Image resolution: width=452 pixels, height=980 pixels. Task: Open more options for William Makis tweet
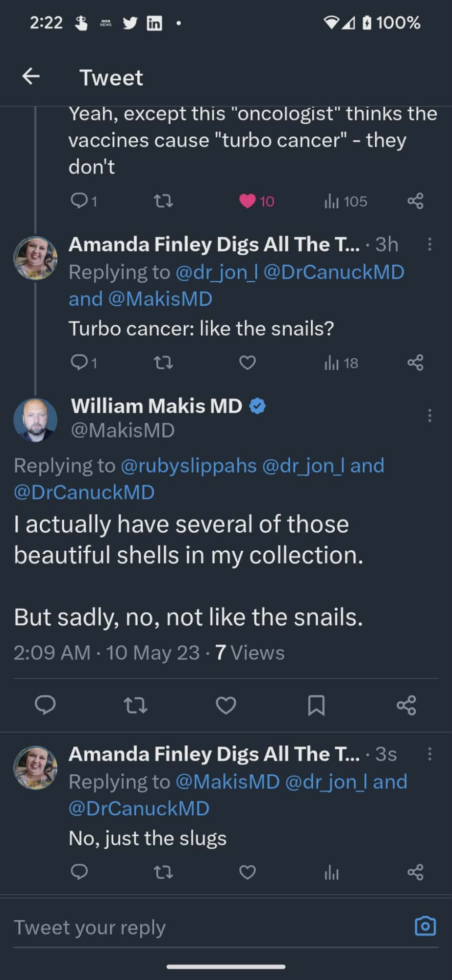point(429,416)
